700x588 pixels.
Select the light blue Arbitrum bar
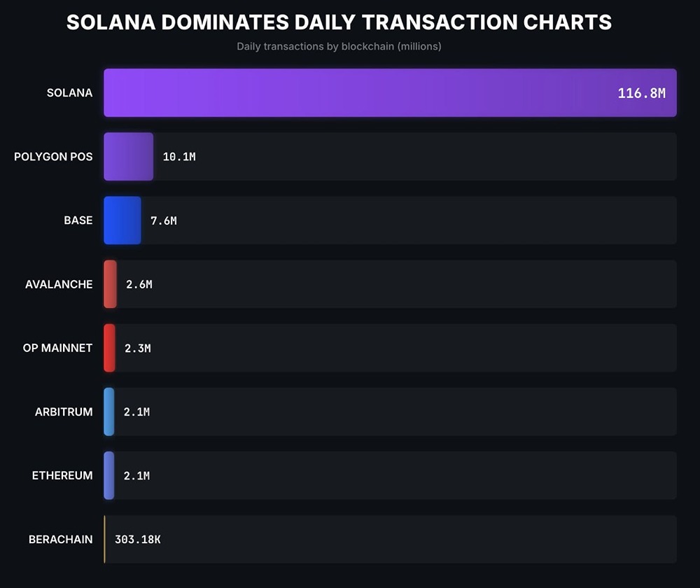tap(108, 412)
